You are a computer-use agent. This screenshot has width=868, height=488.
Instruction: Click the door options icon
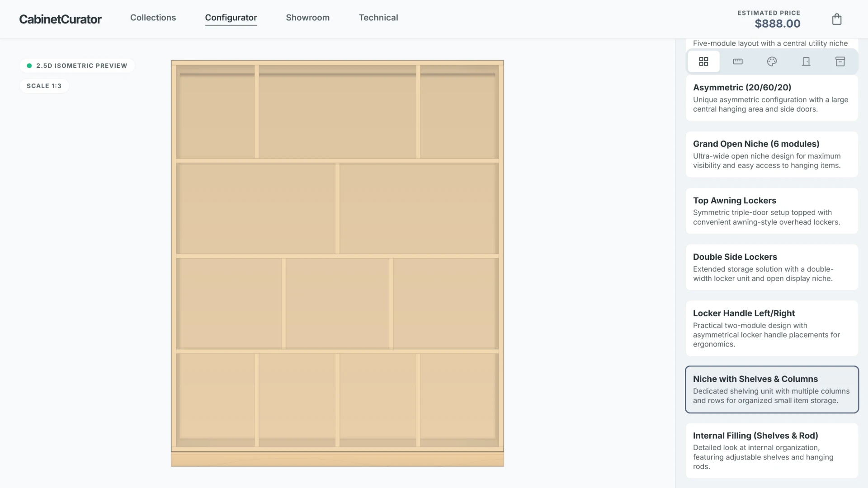(x=806, y=61)
